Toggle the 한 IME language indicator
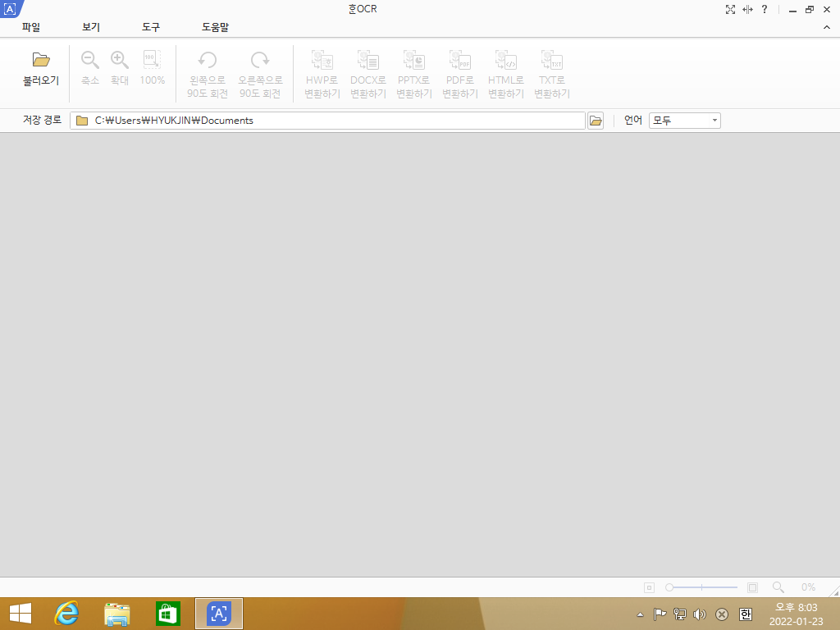 pyautogui.click(x=745, y=614)
